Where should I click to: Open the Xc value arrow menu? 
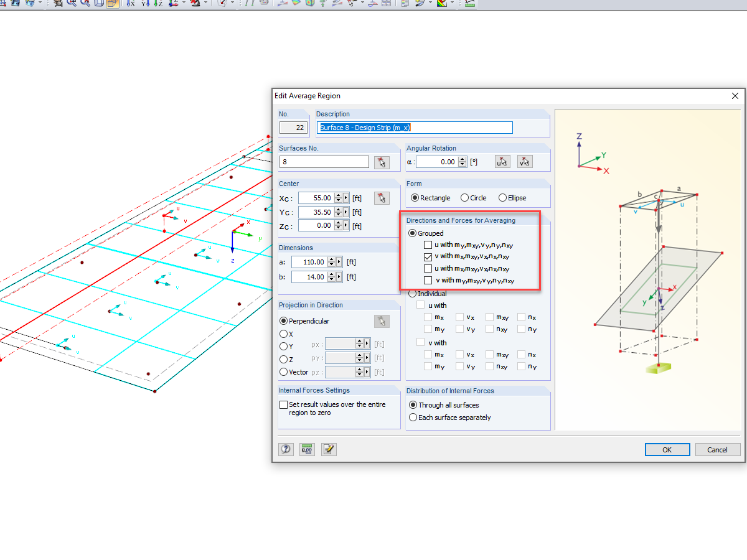pyautogui.click(x=346, y=198)
